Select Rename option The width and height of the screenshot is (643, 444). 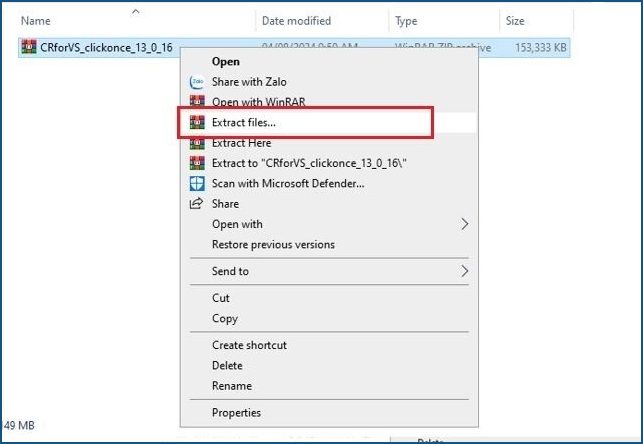328,386
